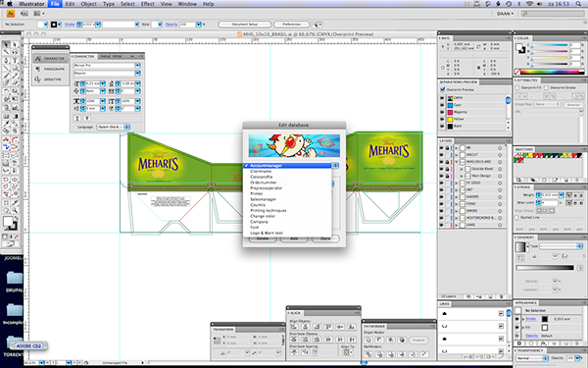
Task: Click Done in Edit database dialog
Action: tap(325, 238)
